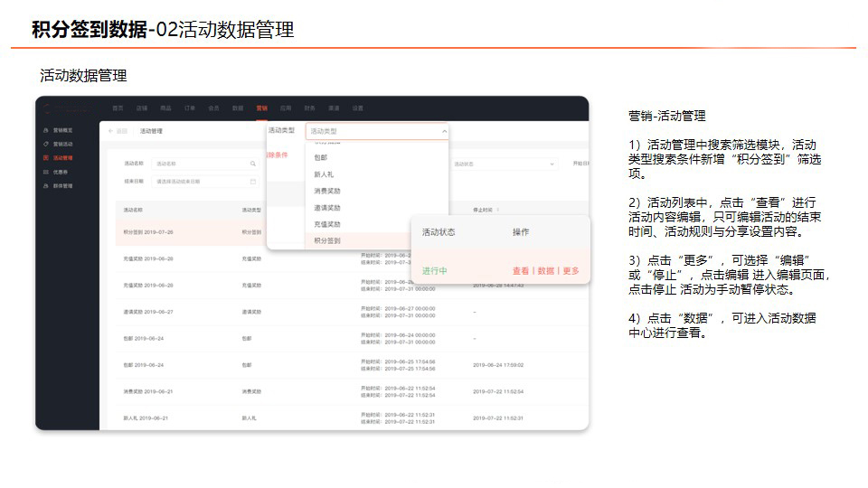Click the 返回 back link
Screen dimensions: 868x488
[122, 131]
